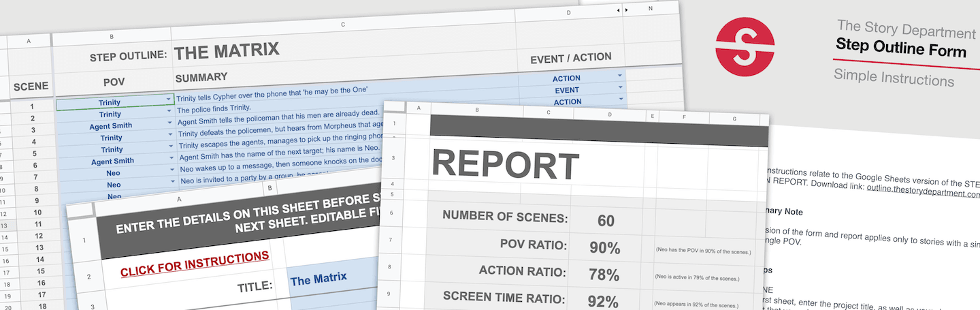Open POV dropdown for scene 2 Trinity

click(169, 112)
